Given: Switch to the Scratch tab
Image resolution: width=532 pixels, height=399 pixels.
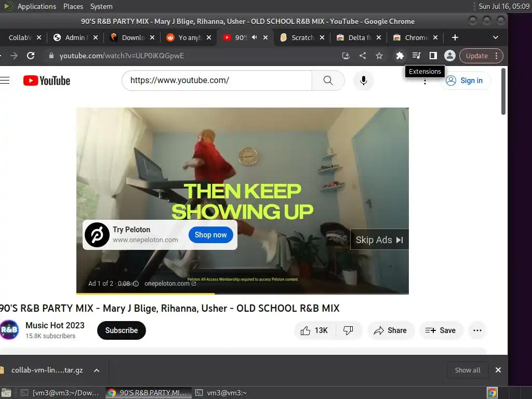Looking at the screenshot, I should click(x=298, y=37).
